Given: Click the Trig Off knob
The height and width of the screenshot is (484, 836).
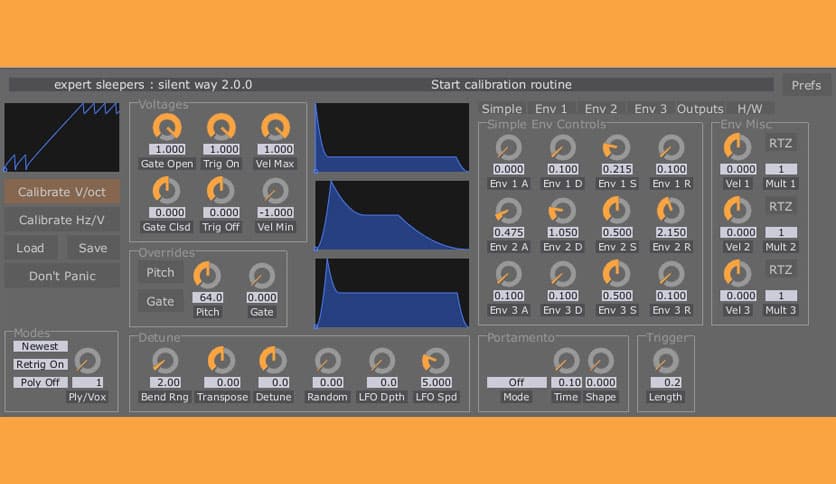Looking at the screenshot, I should pyautogui.click(x=221, y=190).
